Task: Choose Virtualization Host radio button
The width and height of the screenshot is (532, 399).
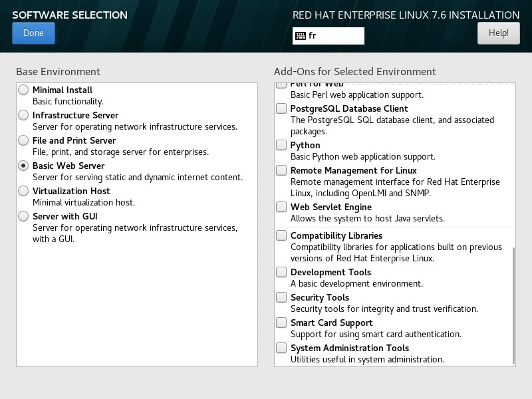Action: (x=23, y=191)
